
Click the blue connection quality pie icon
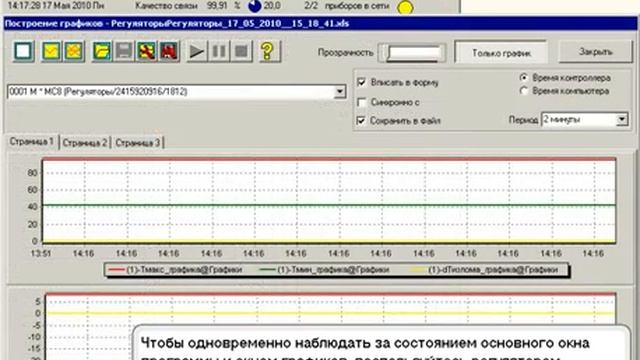point(255,6)
